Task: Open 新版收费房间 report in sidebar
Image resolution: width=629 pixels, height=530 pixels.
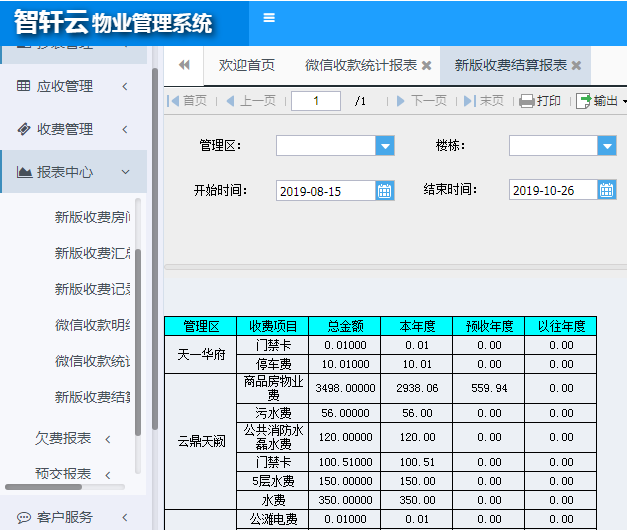Action: (93, 217)
